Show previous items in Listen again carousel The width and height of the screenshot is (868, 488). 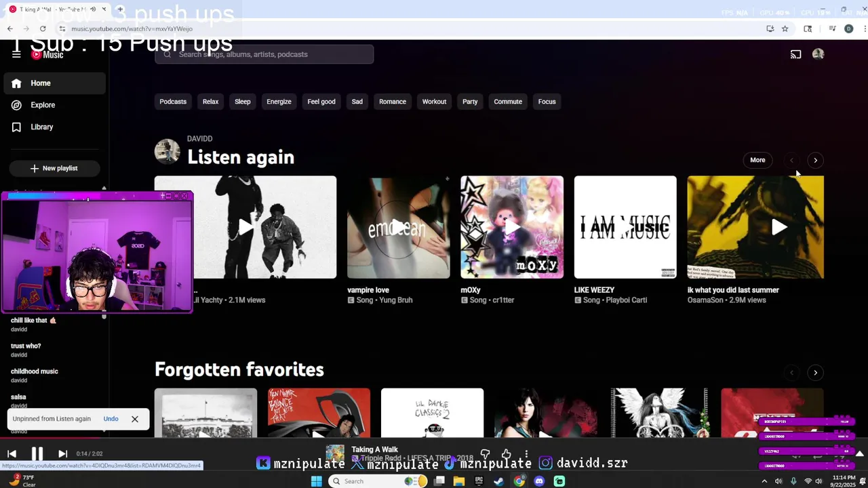791,161
